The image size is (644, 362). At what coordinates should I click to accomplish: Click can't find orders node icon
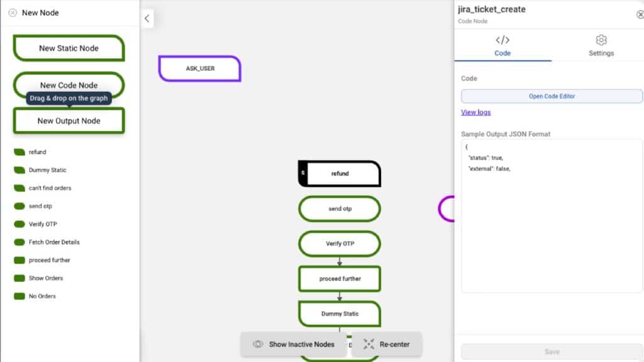19,188
